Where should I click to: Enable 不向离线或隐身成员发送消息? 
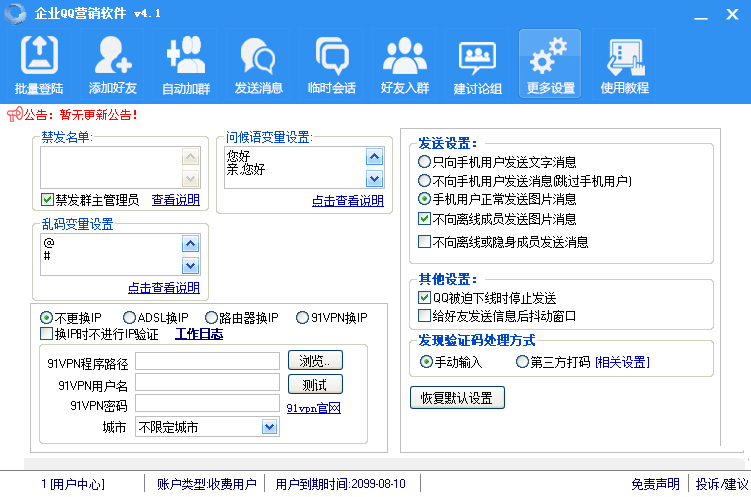click(x=424, y=242)
